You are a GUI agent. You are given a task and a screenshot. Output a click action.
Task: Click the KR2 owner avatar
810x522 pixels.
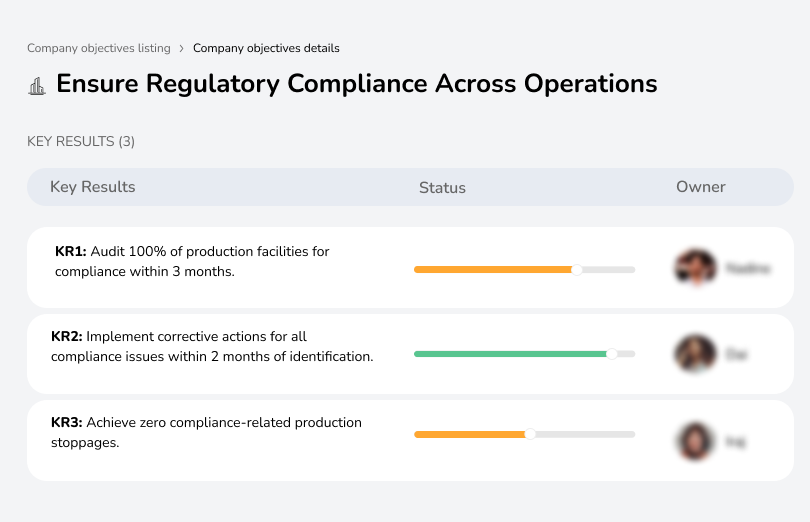point(695,354)
